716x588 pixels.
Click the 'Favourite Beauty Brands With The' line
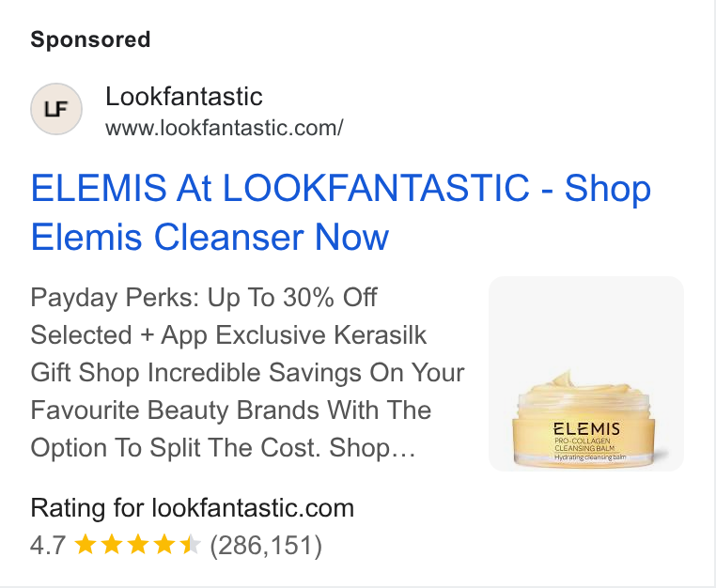coord(230,410)
